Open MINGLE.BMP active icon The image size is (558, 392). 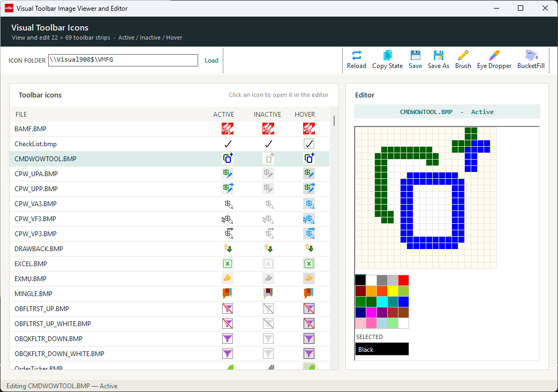coord(228,293)
